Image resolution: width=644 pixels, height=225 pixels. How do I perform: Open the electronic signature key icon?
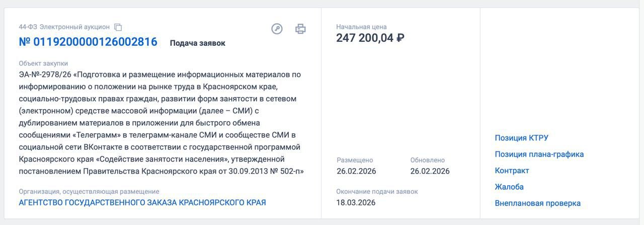[x=277, y=29]
